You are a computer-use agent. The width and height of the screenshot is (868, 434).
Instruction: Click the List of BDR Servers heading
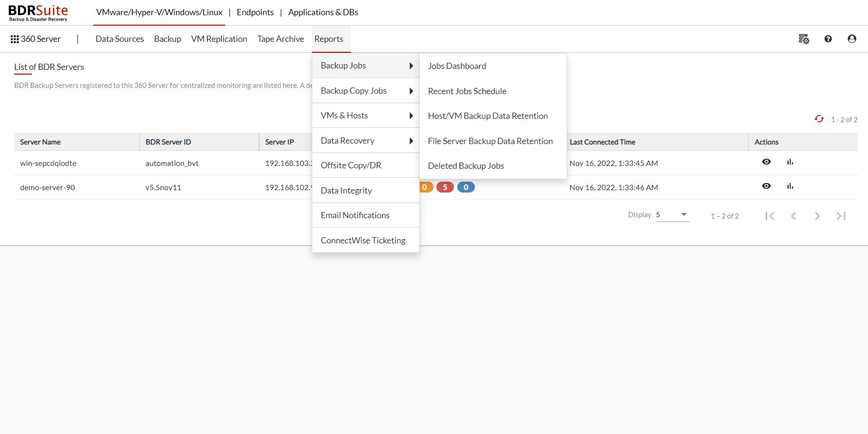click(49, 67)
